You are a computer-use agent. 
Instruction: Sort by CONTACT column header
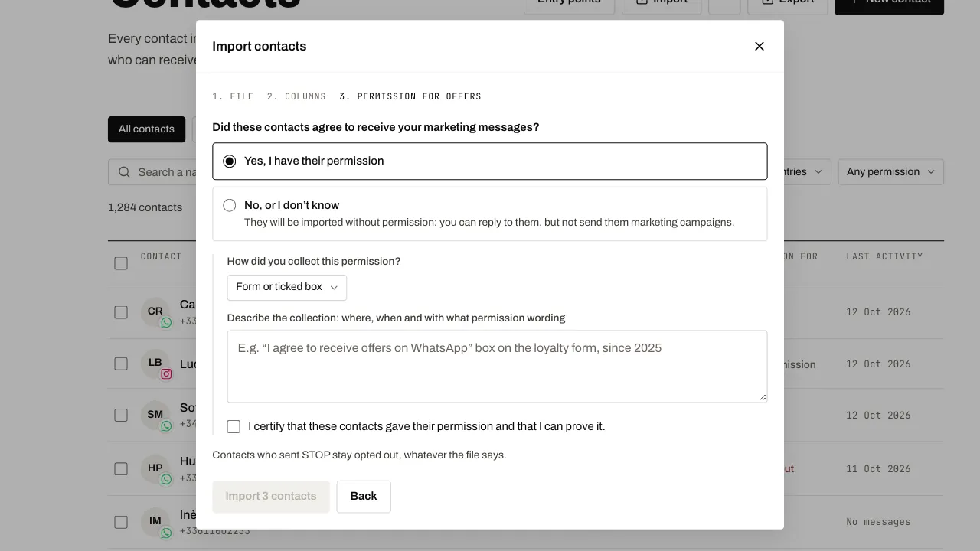coord(162,257)
